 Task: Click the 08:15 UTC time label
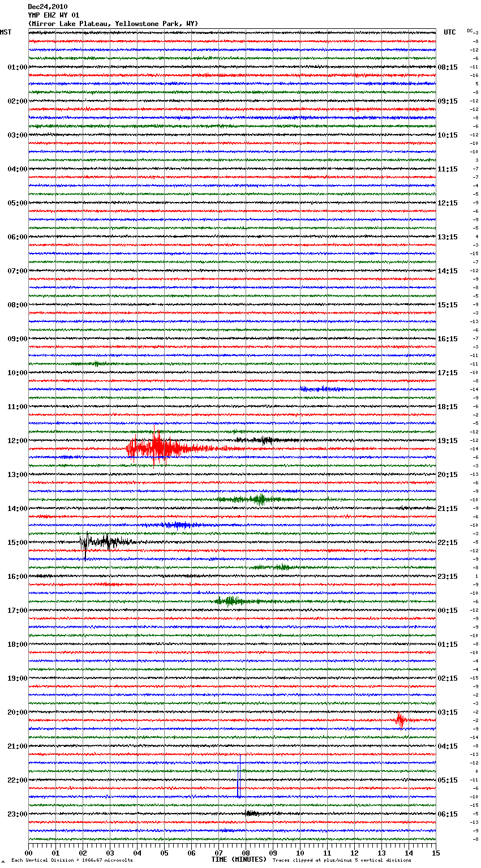point(448,67)
